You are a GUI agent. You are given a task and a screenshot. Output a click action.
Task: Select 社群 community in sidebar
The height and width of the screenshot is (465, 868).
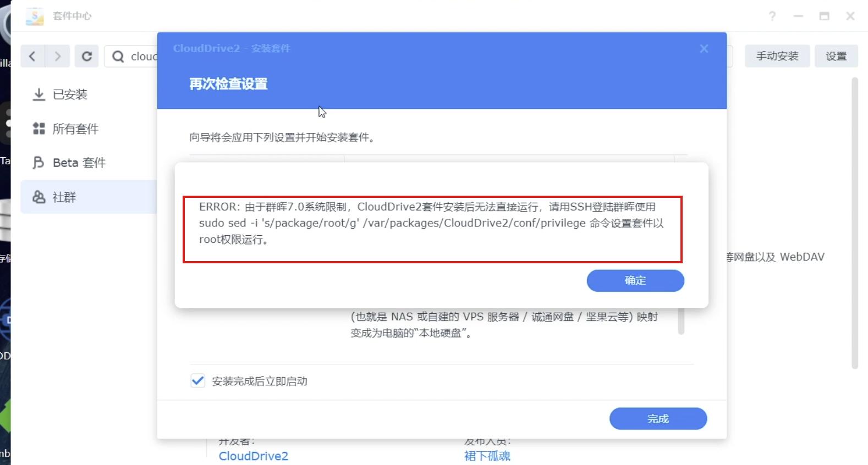click(89, 197)
